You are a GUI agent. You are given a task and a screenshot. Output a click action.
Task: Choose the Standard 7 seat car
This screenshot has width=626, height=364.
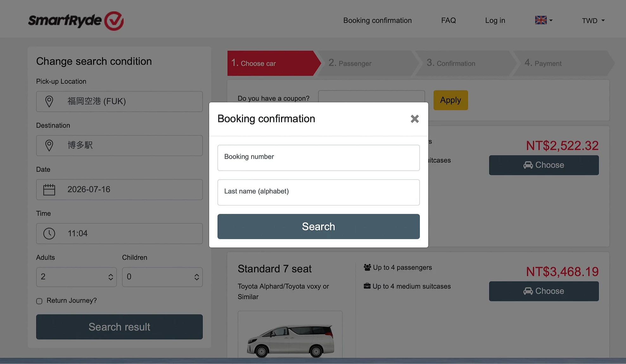[x=544, y=291]
